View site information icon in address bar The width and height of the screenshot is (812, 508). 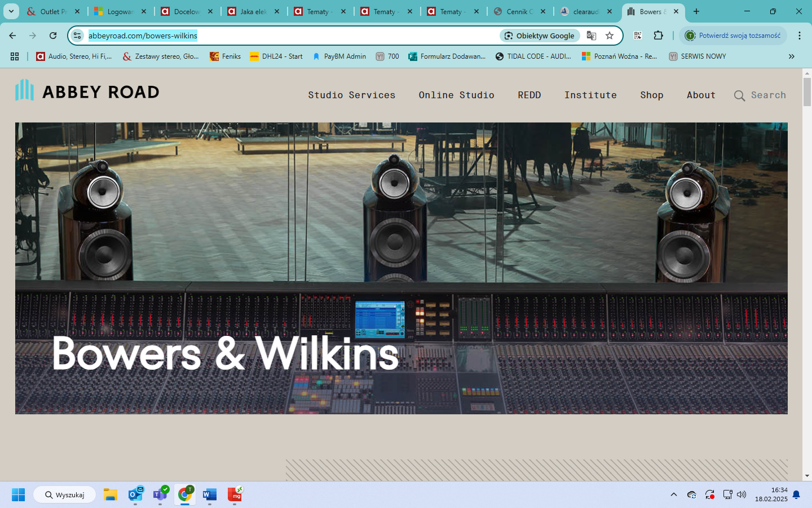click(78, 36)
